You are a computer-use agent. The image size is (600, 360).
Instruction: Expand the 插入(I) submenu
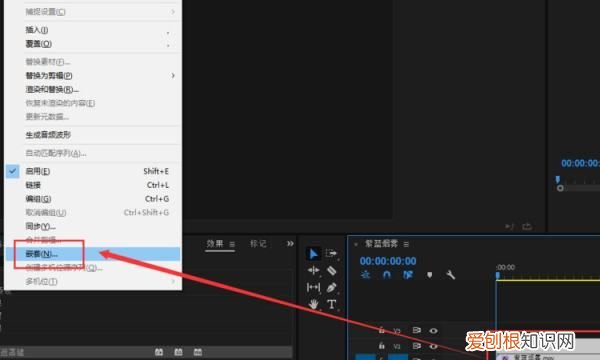(92, 30)
